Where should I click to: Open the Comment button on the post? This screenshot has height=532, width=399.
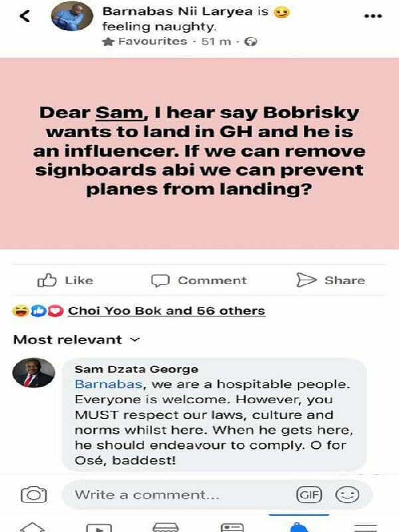199,280
